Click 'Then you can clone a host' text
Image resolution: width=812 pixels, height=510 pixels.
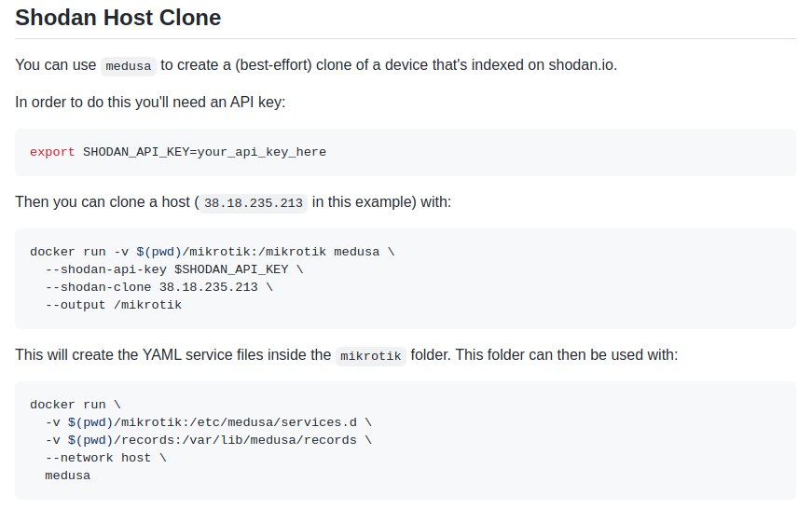click(x=103, y=202)
